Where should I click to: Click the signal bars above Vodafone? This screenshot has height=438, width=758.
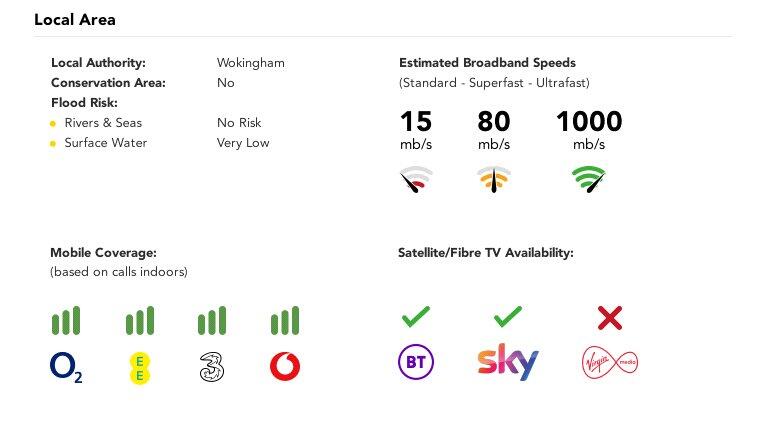click(285, 321)
